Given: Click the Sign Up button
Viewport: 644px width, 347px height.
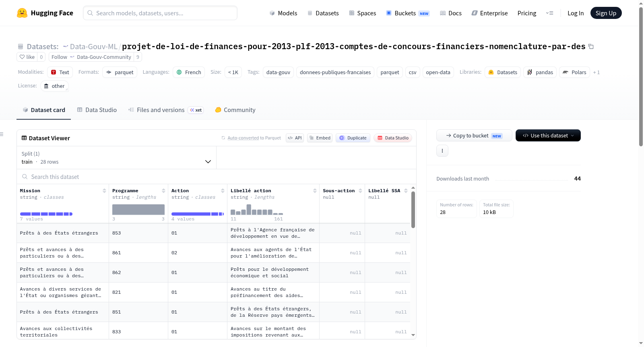Looking at the screenshot, I should 606,13.
